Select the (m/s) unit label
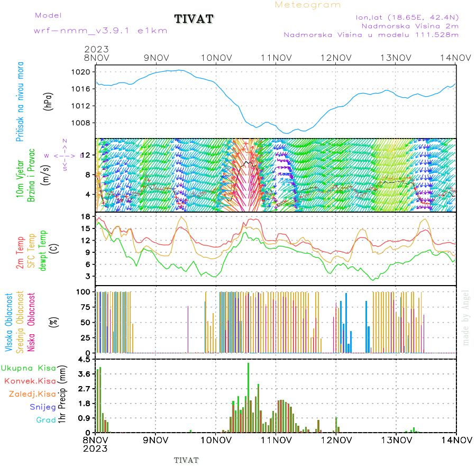This screenshot has width=476, height=476. pos(45,176)
